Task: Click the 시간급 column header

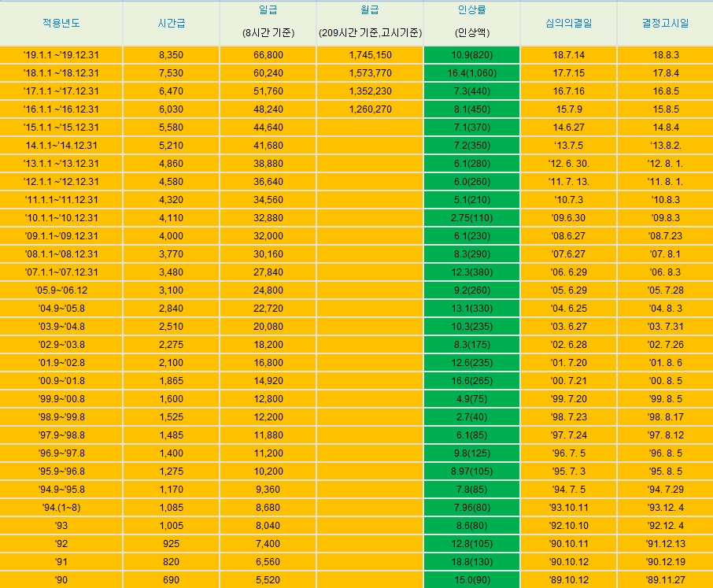Action: (171, 23)
